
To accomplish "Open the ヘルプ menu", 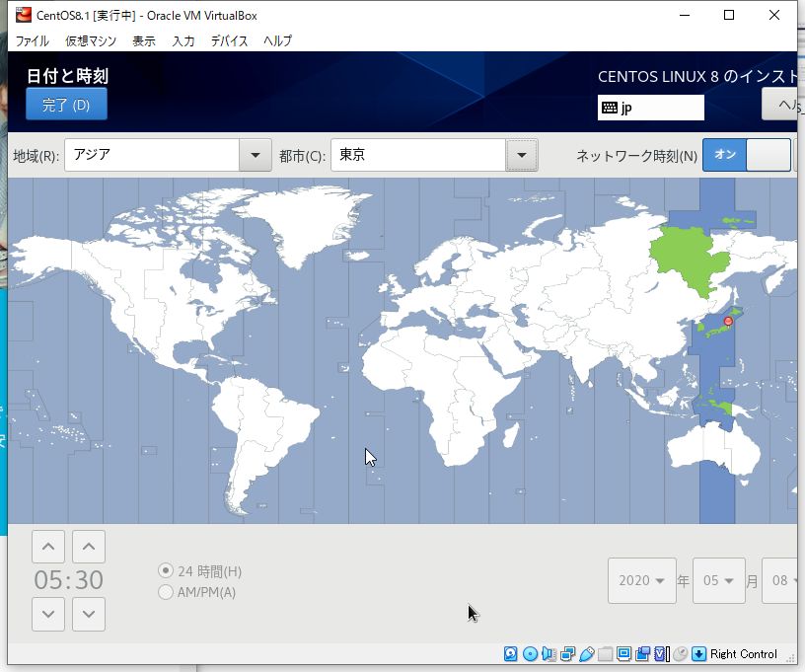I will (x=278, y=41).
